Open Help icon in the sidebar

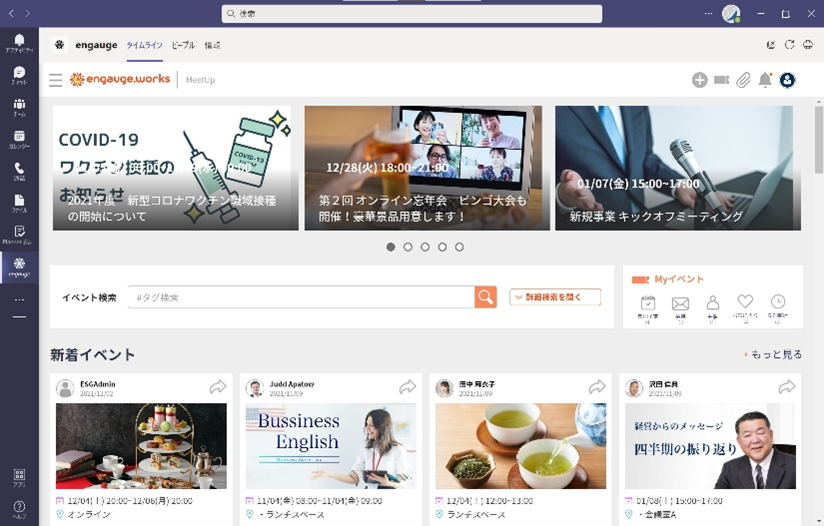point(19,509)
